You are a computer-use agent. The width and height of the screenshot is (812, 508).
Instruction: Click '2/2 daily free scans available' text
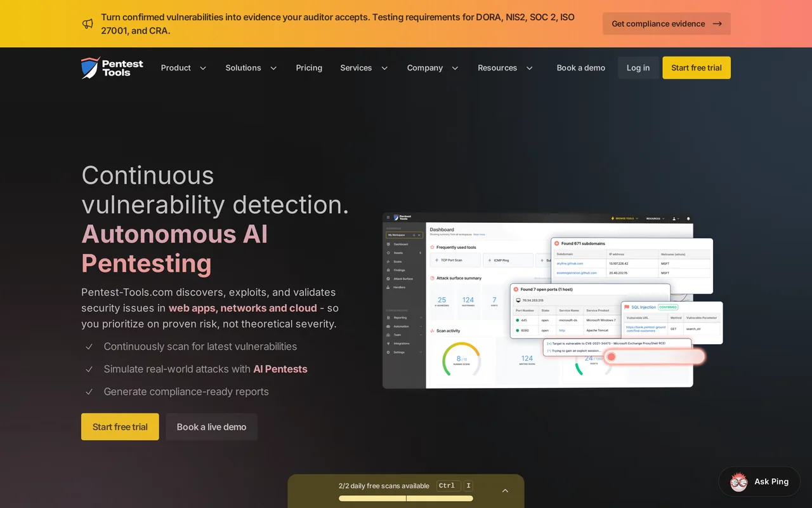click(x=384, y=486)
